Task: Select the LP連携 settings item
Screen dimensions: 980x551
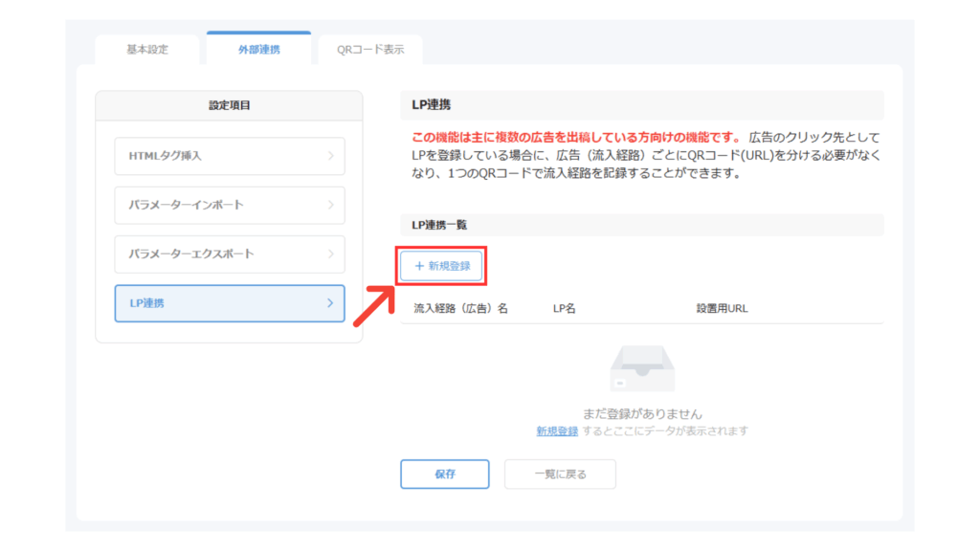Action: click(x=229, y=303)
